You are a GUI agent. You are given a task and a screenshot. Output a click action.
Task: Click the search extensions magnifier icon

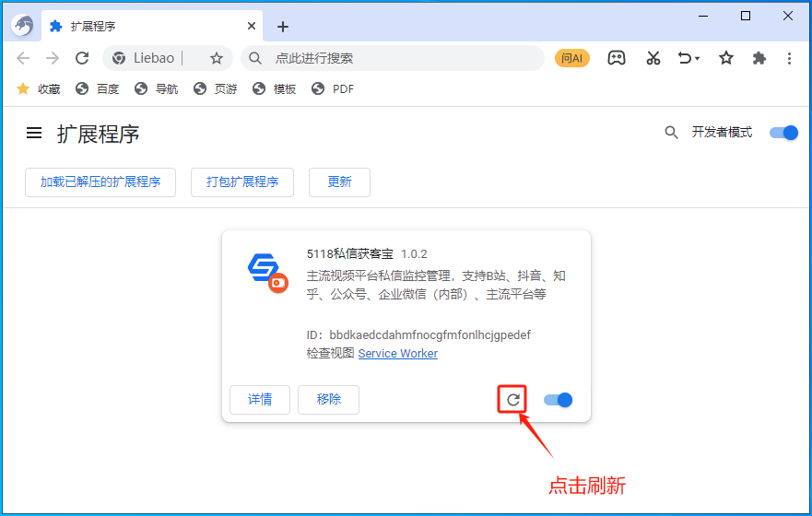coord(671,133)
